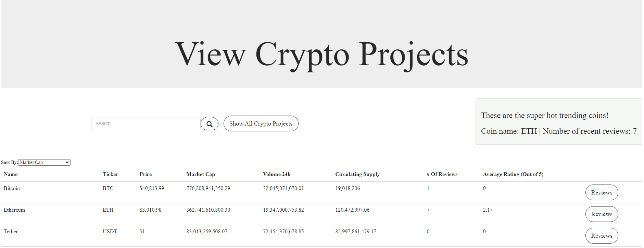644x248 pixels.
Task: Click circulating supply 120,472,997.06
Action: coord(352,210)
